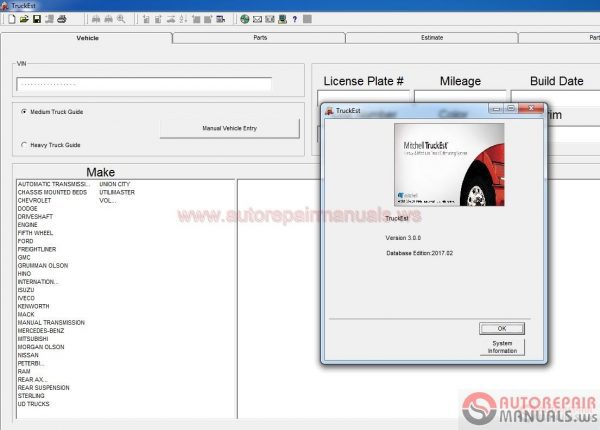Select UNION CITY in the Make list

(115, 184)
